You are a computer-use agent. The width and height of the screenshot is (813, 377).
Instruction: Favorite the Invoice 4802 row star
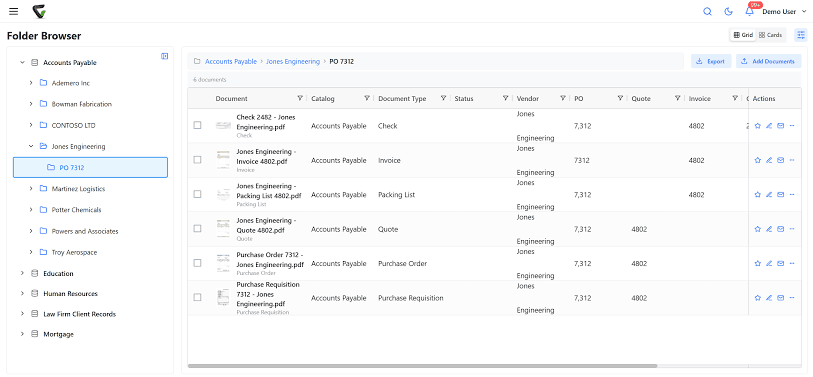pyautogui.click(x=758, y=160)
